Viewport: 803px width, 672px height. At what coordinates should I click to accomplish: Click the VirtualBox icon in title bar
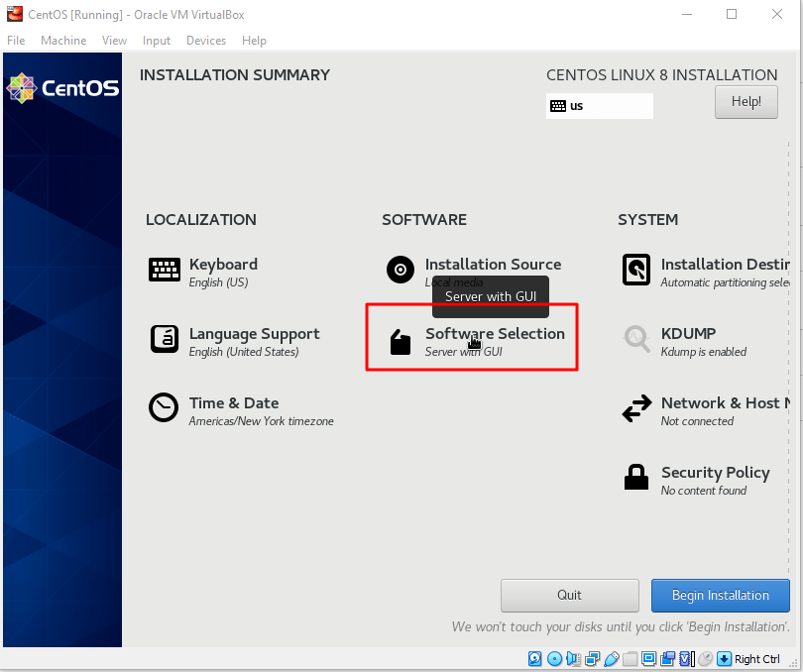click(x=14, y=14)
